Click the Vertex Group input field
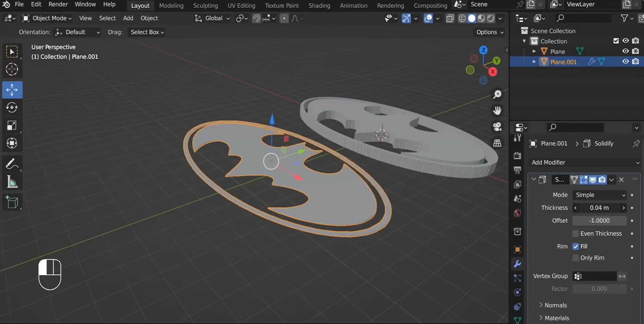The width and height of the screenshot is (644, 324). tap(595, 276)
